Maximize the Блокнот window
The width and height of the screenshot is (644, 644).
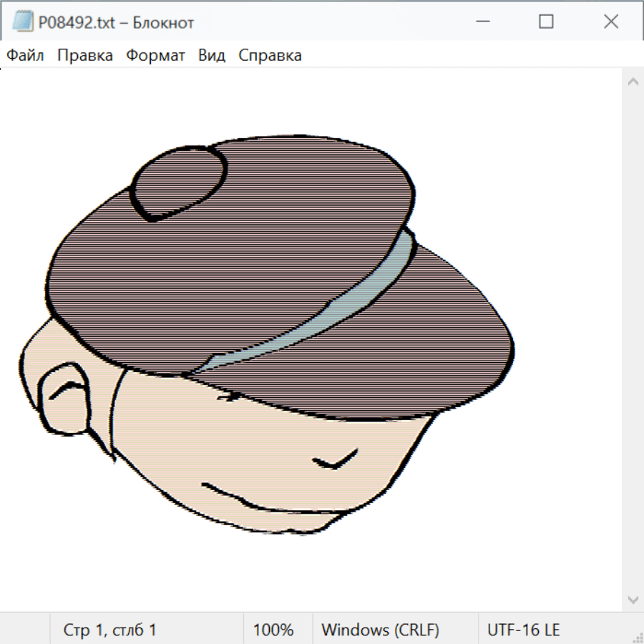(546, 22)
